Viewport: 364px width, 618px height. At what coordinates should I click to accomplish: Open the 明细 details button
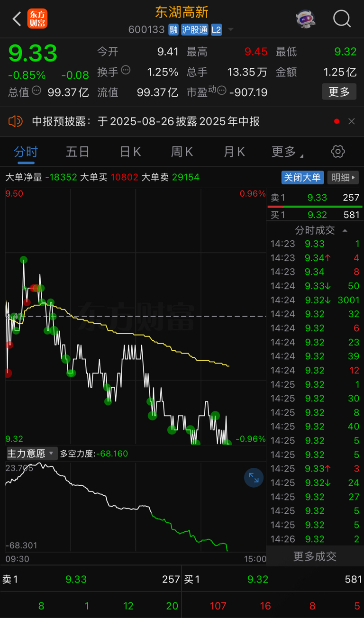pyautogui.click(x=343, y=177)
